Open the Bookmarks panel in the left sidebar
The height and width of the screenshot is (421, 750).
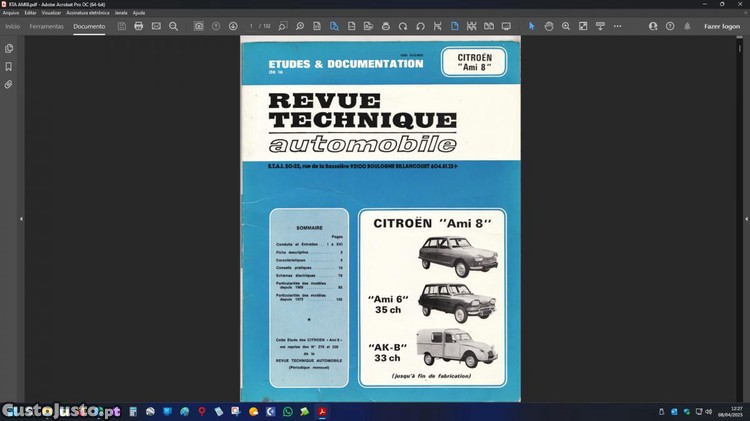[9, 67]
